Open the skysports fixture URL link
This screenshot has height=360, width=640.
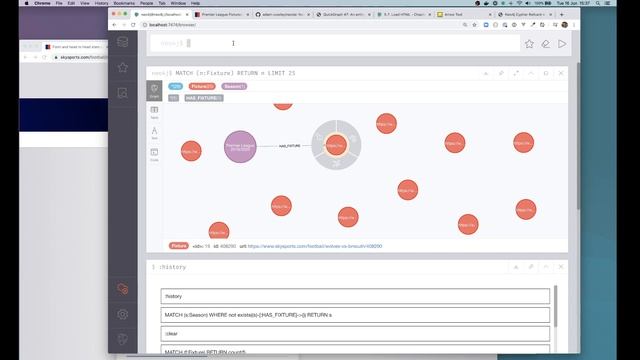tap(315, 246)
